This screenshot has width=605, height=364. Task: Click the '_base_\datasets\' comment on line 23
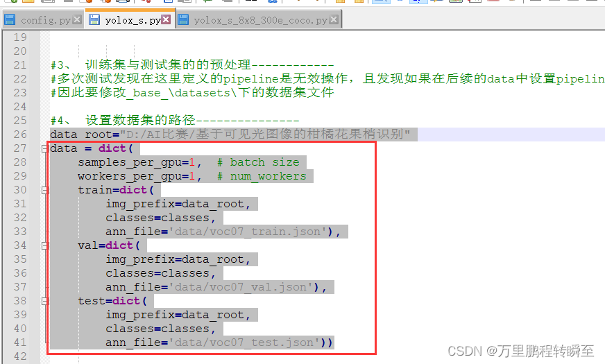(192, 92)
